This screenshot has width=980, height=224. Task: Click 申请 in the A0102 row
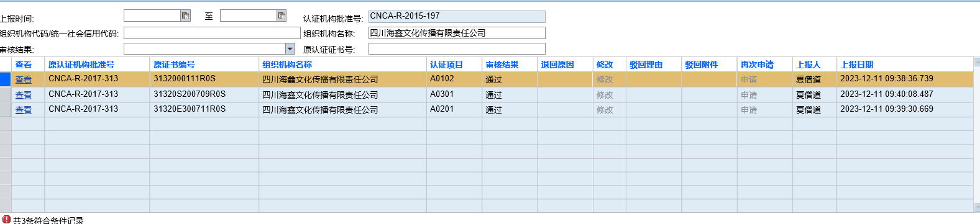click(749, 79)
